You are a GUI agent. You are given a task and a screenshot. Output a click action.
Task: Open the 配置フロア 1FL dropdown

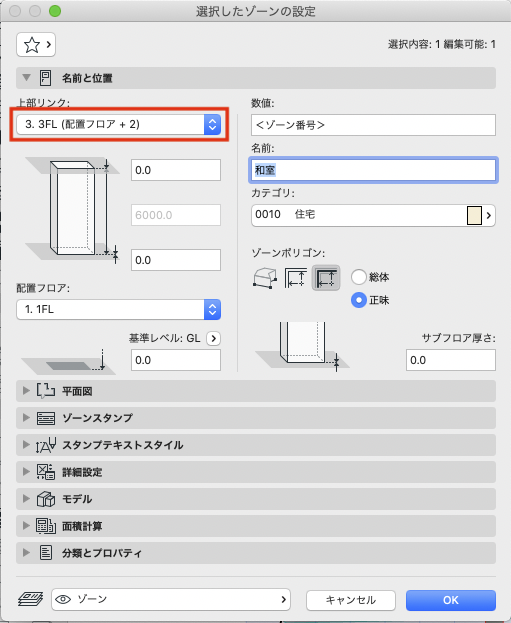point(118,309)
